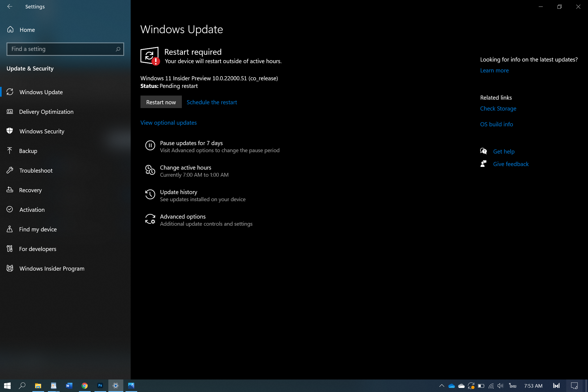This screenshot has width=588, height=392.
Task: Click Get help link
Action: click(504, 152)
